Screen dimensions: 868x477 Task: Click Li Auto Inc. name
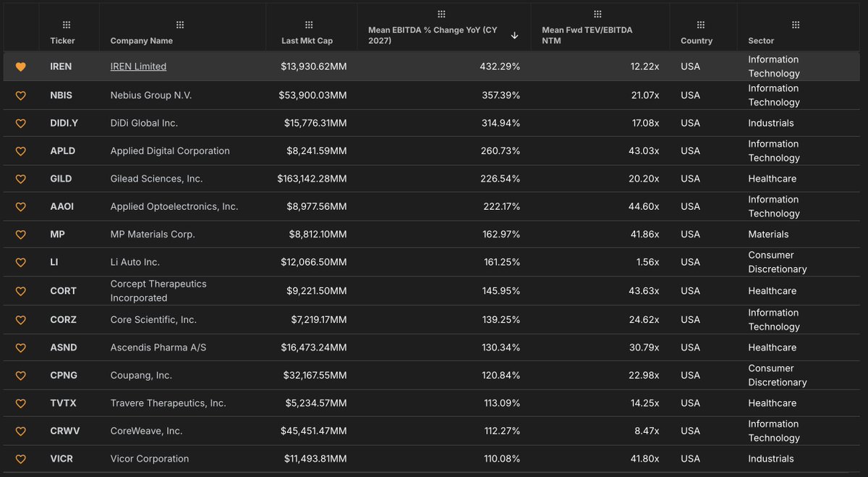[x=135, y=262]
